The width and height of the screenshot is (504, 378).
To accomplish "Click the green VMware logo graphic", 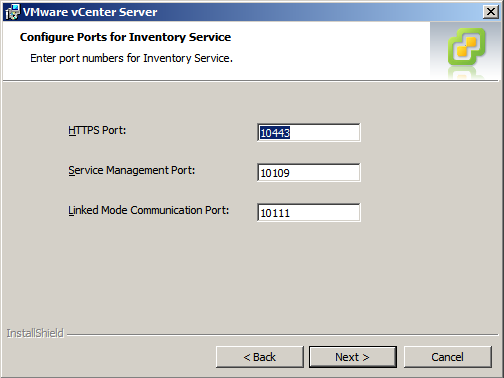I will pyautogui.click(x=466, y=47).
